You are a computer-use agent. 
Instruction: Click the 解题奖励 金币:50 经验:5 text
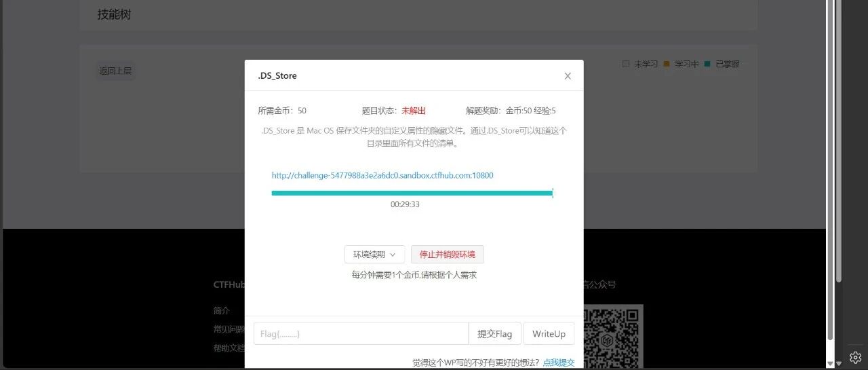(511, 111)
